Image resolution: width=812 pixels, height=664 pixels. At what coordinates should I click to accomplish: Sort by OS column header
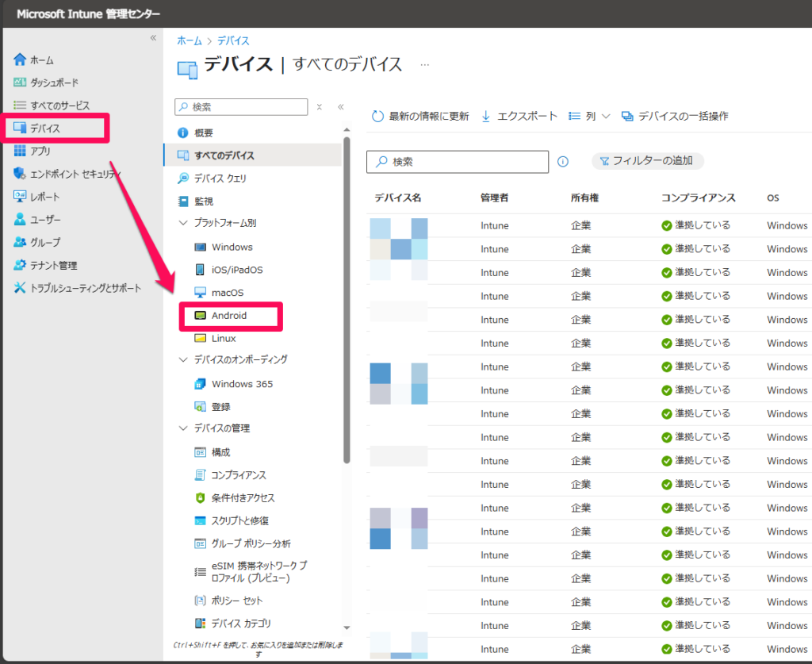[x=772, y=198]
